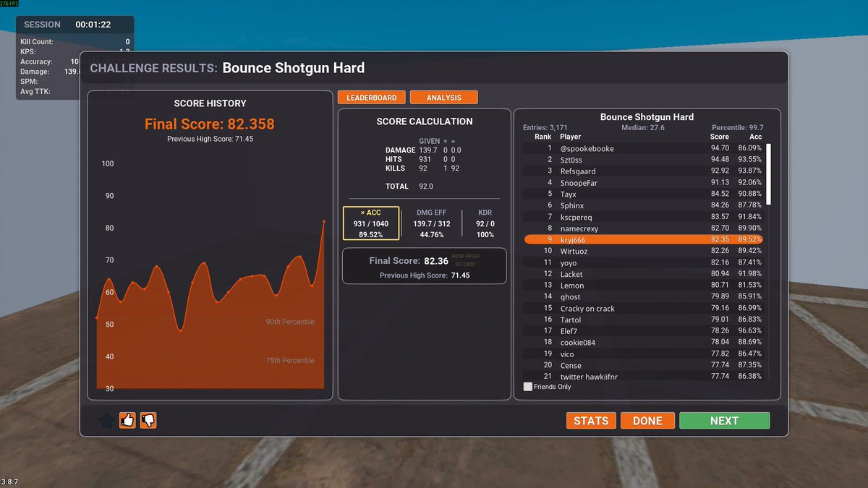Select leaderboard row for yoyo
This screenshot has width=868, height=488.
coord(644,262)
